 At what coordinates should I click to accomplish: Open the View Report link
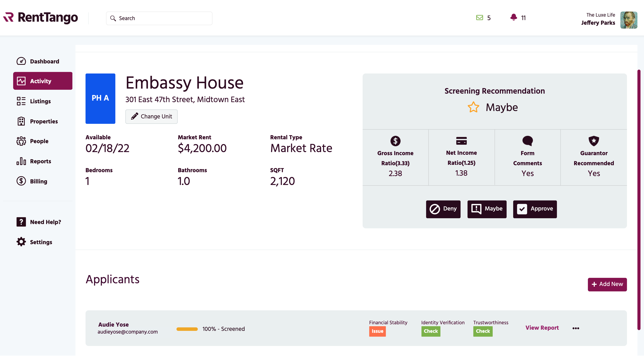[542, 328]
